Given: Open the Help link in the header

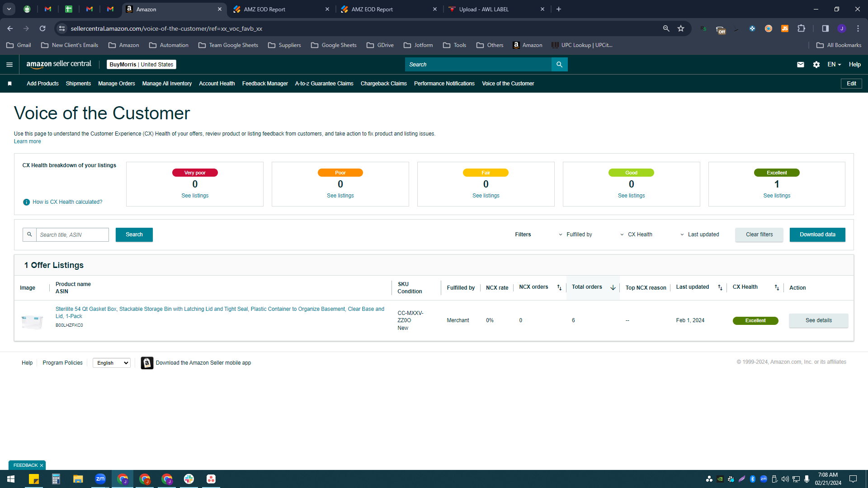Looking at the screenshot, I should [x=854, y=65].
